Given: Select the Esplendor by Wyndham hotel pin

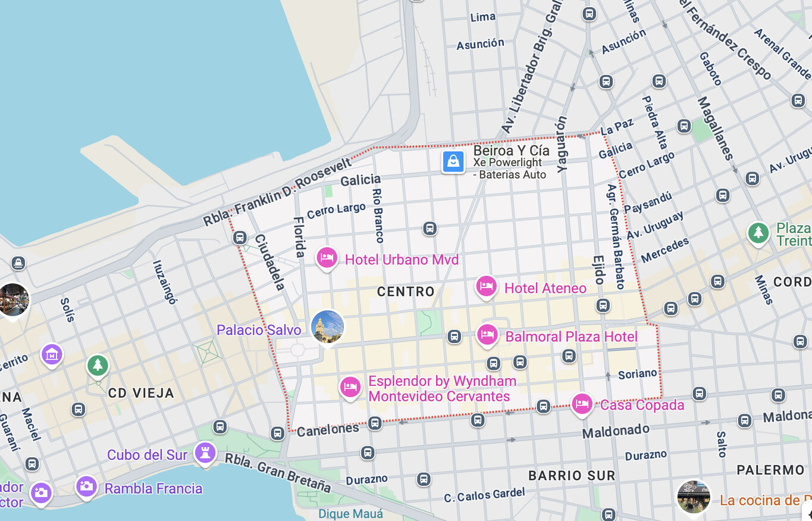Looking at the screenshot, I should [x=350, y=387].
